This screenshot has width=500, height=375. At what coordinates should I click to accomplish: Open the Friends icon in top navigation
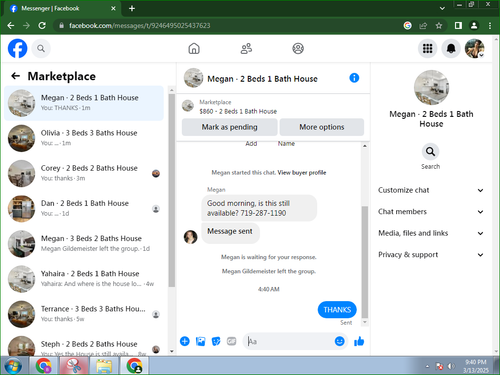pyautogui.click(x=246, y=49)
